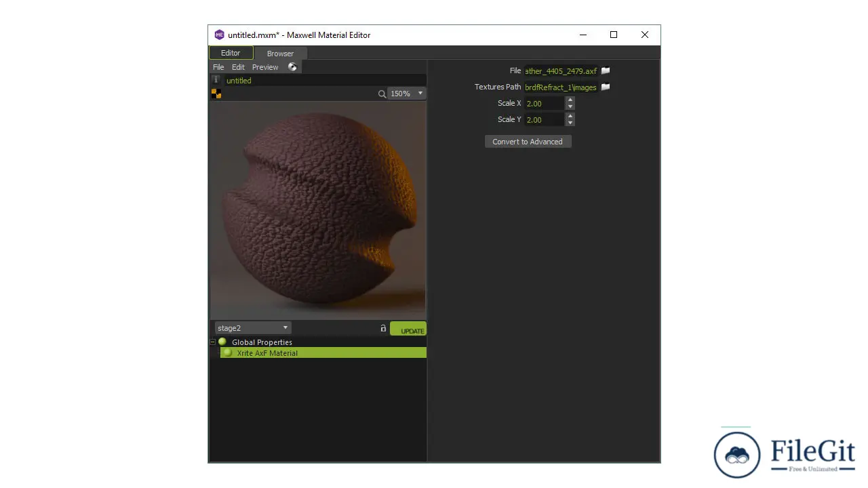Browse for the Textures Path folder
The image size is (868, 488).
point(606,87)
